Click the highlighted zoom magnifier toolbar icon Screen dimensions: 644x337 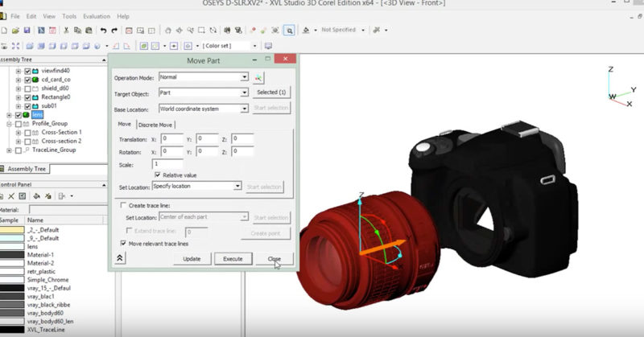pyautogui.click(x=289, y=31)
